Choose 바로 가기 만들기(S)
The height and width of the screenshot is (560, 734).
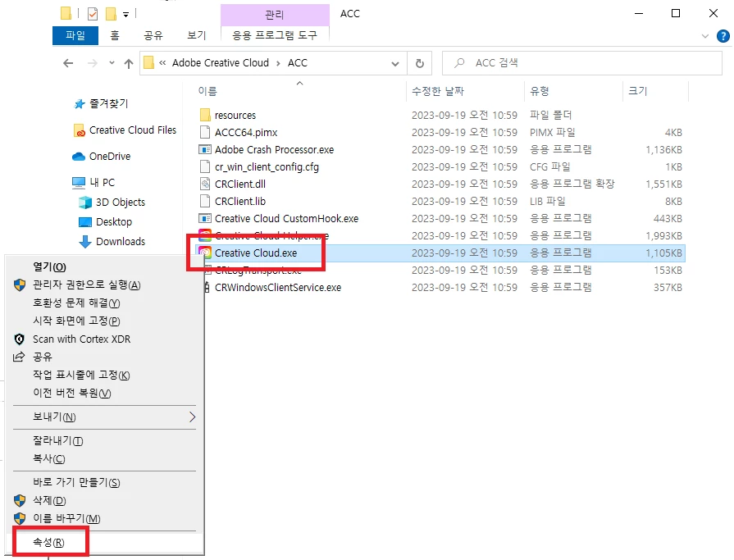point(76,482)
